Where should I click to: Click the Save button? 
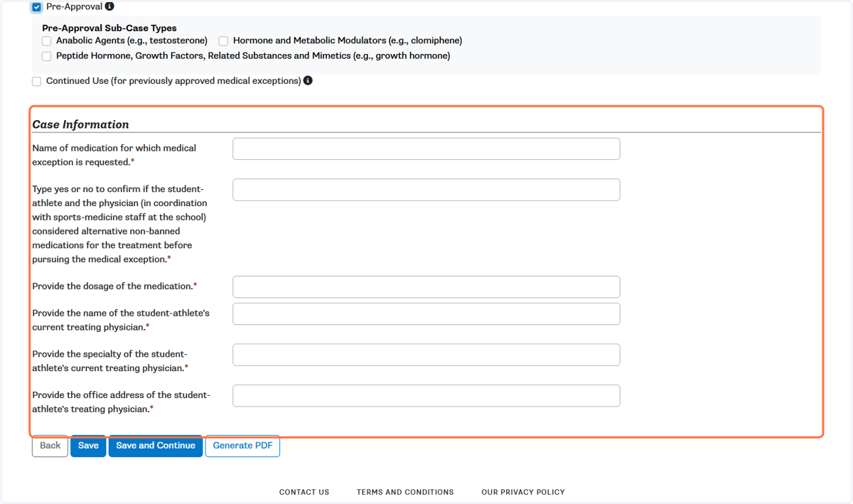point(88,446)
